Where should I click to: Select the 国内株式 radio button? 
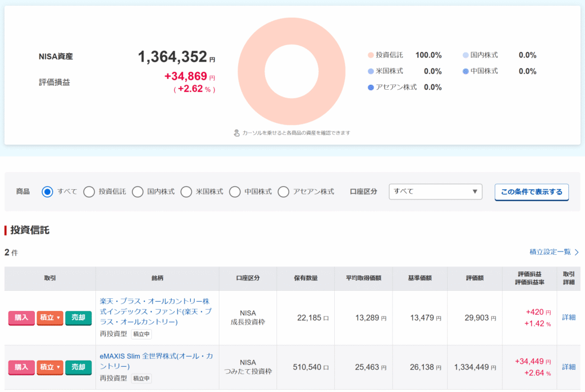pos(138,191)
